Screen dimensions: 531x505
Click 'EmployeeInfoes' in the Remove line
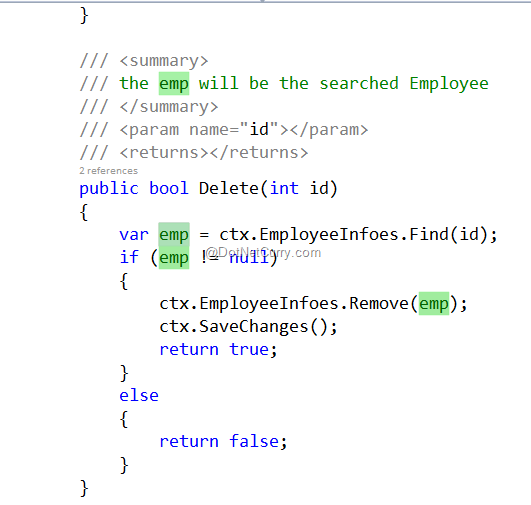pos(269,304)
